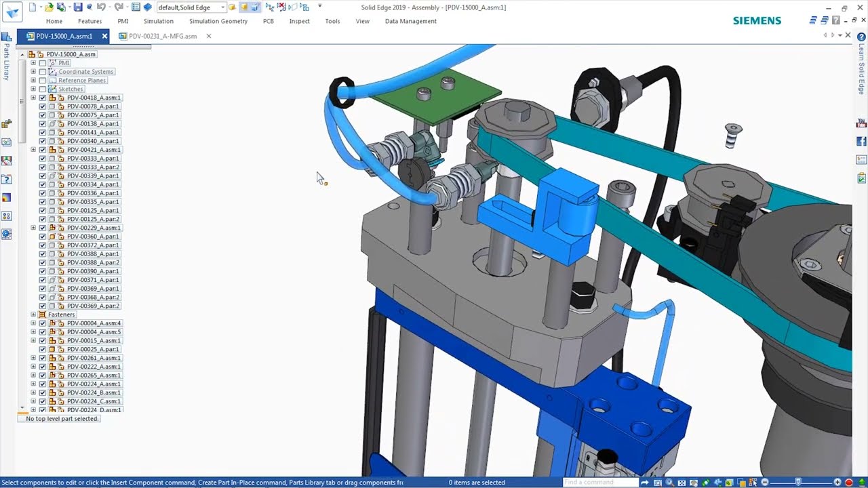This screenshot has width=868, height=488.
Task: Toggle the PMI checkbox in tree
Action: (43, 63)
